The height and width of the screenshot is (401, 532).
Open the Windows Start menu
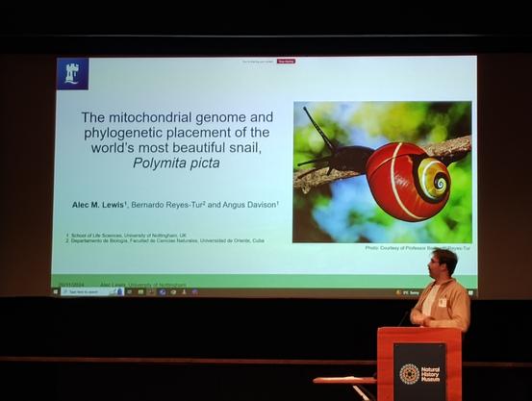[x=56, y=291]
